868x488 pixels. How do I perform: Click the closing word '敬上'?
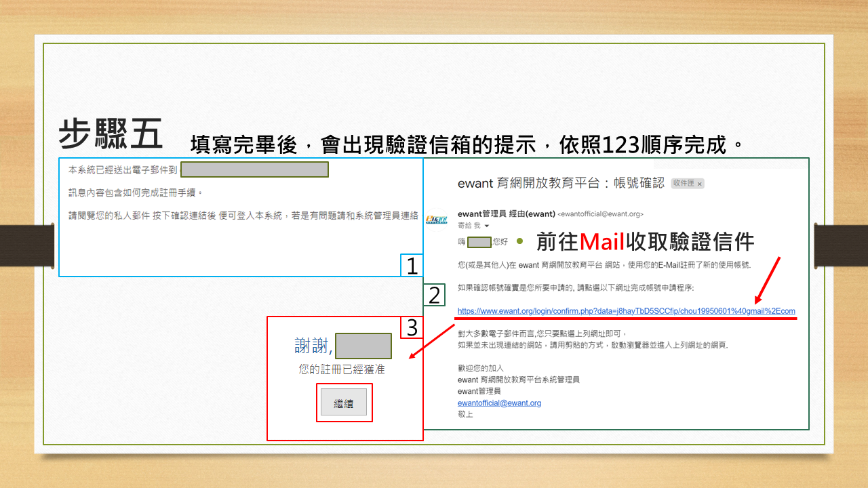click(x=465, y=414)
